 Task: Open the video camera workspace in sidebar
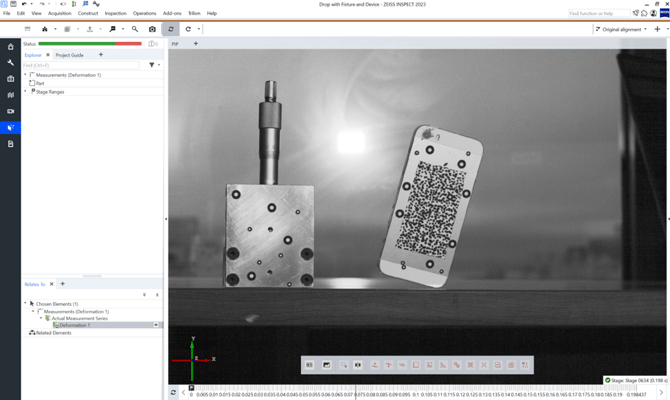click(x=10, y=111)
